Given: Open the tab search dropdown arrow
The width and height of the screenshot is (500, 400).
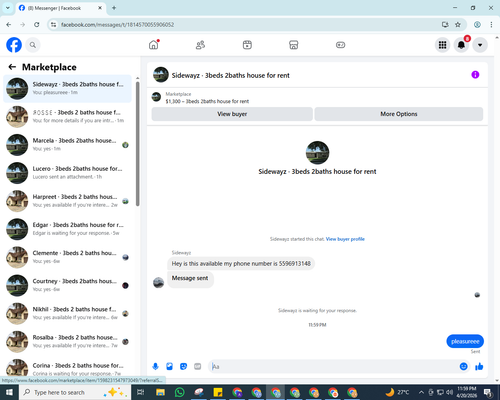Looking at the screenshot, I should 8,8.
